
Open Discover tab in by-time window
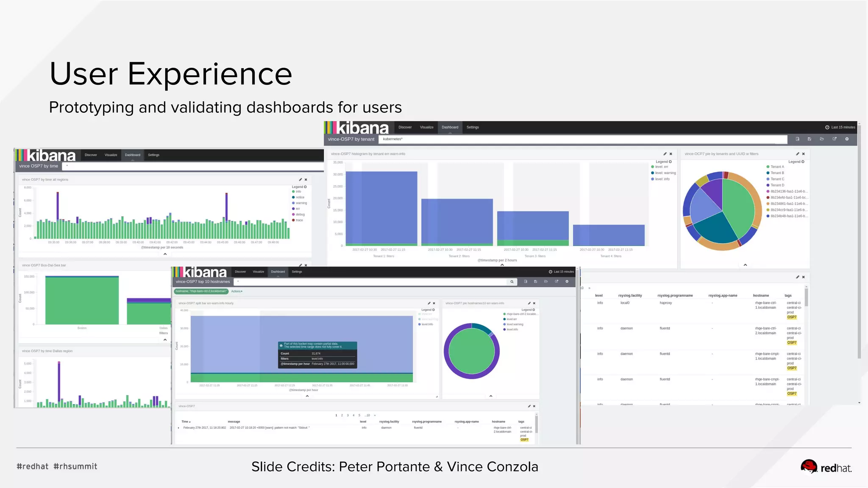(91, 155)
